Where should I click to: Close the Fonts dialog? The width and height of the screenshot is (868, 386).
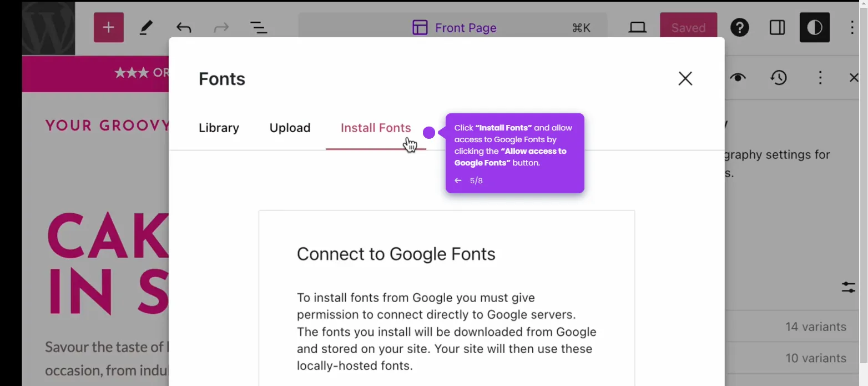pos(685,79)
